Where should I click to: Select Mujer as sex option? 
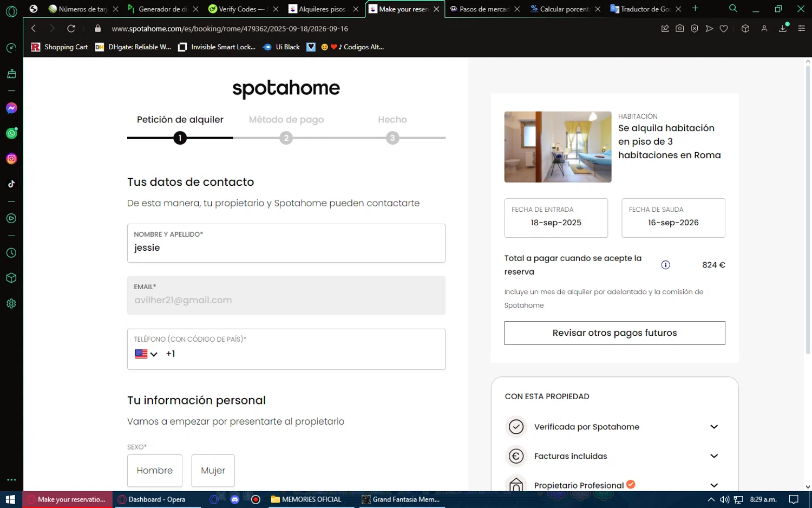pos(213,471)
